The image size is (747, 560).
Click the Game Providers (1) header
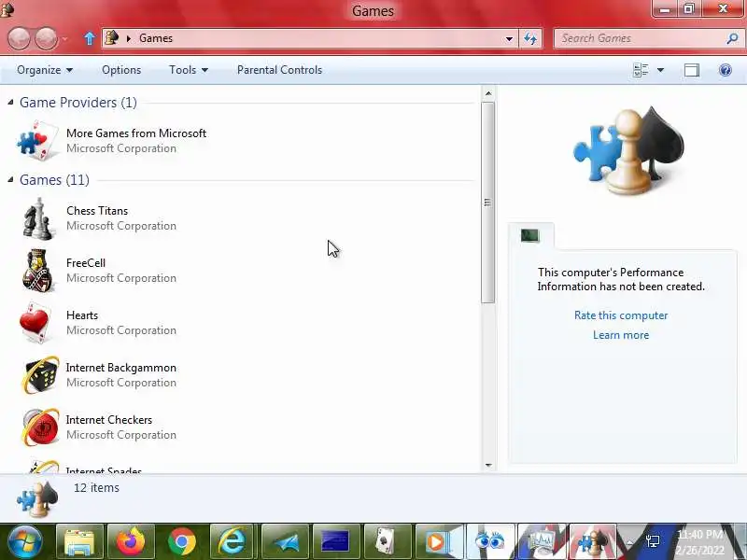click(78, 103)
